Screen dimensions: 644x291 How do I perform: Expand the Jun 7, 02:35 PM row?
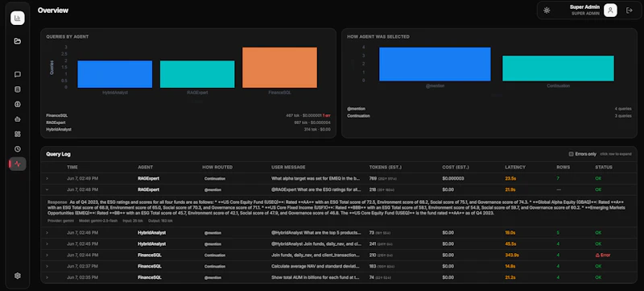(x=47, y=277)
